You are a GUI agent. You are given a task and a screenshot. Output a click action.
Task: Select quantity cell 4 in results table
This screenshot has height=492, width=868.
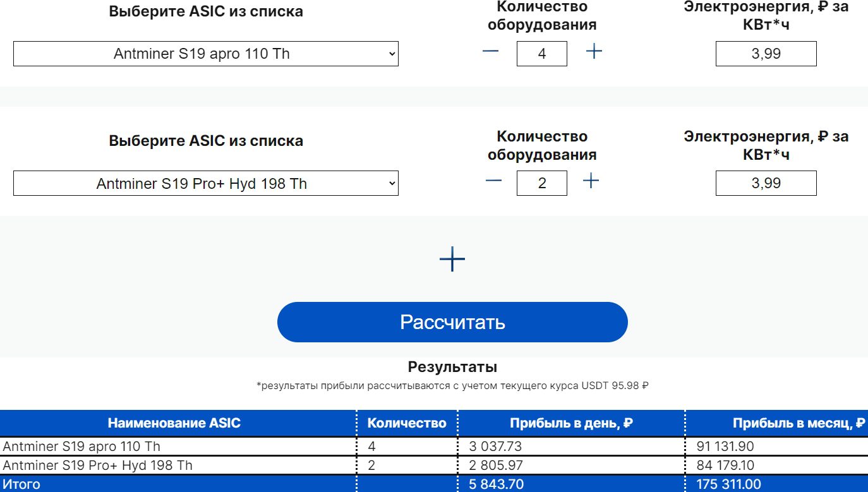click(x=371, y=447)
